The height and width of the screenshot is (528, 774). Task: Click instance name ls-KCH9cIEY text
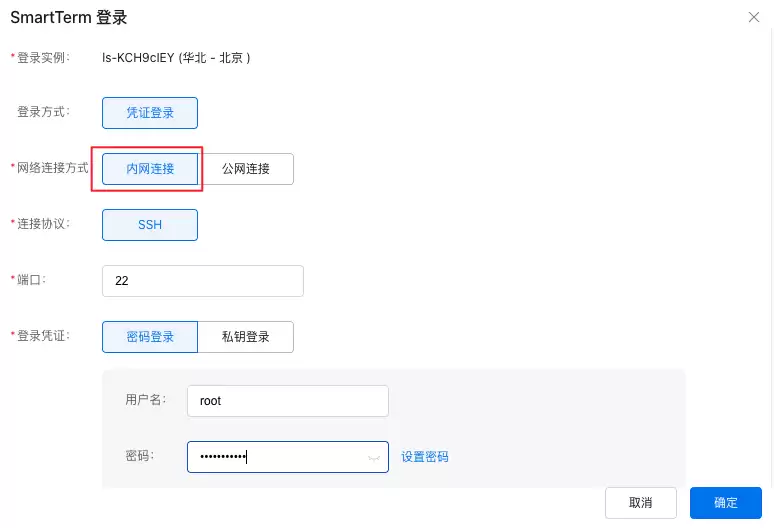click(x=138, y=58)
